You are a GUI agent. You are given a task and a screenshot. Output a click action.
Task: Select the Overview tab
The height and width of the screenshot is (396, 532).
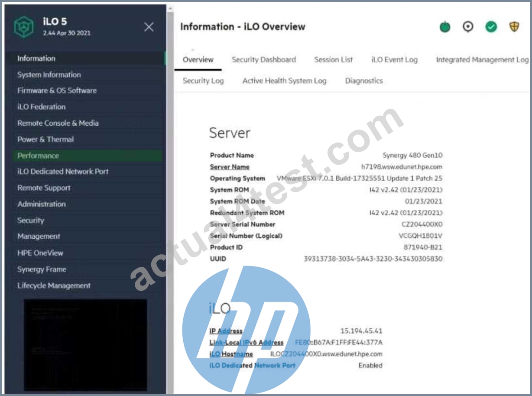tap(198, 60)
